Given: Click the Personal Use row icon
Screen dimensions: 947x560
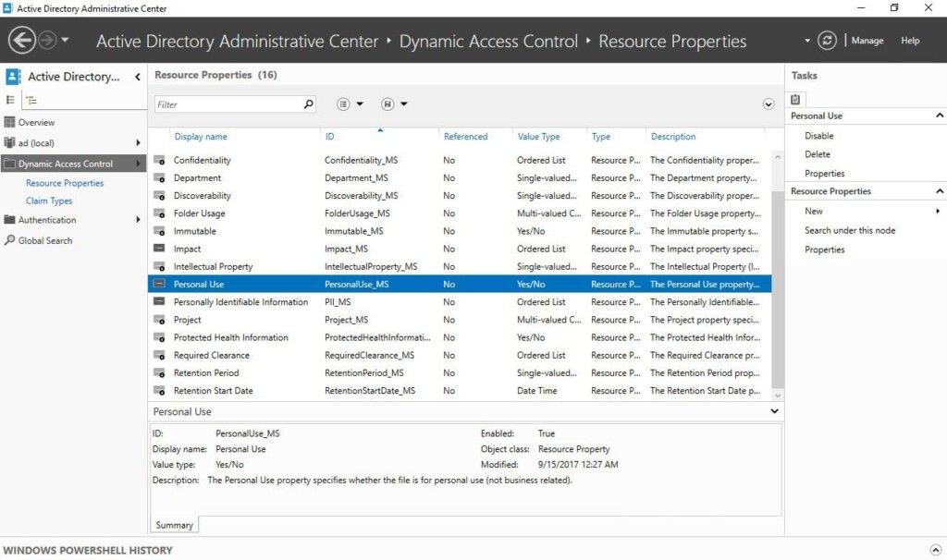Looking at the screenshot, I should click(159, 284).
